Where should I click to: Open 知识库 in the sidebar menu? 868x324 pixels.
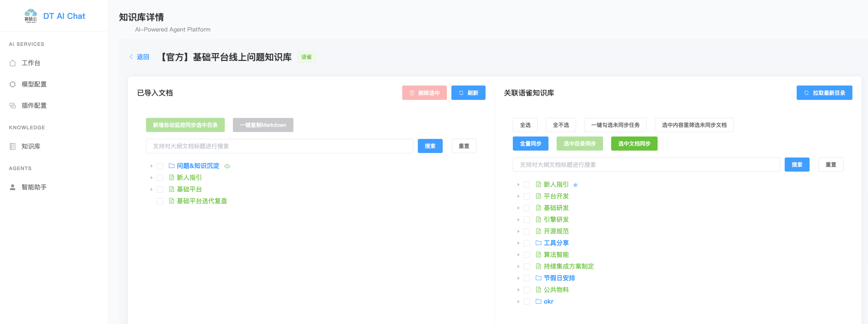click(x=31, y=146)
